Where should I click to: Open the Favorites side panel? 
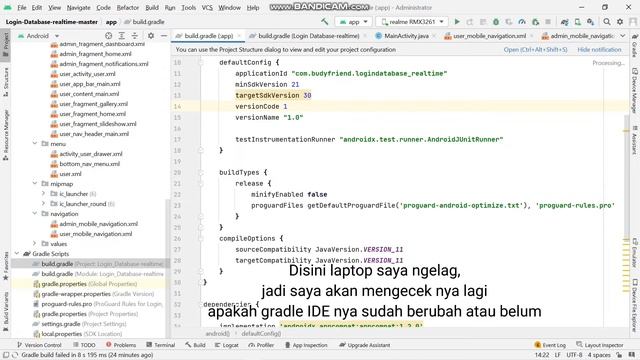point(6,266)
